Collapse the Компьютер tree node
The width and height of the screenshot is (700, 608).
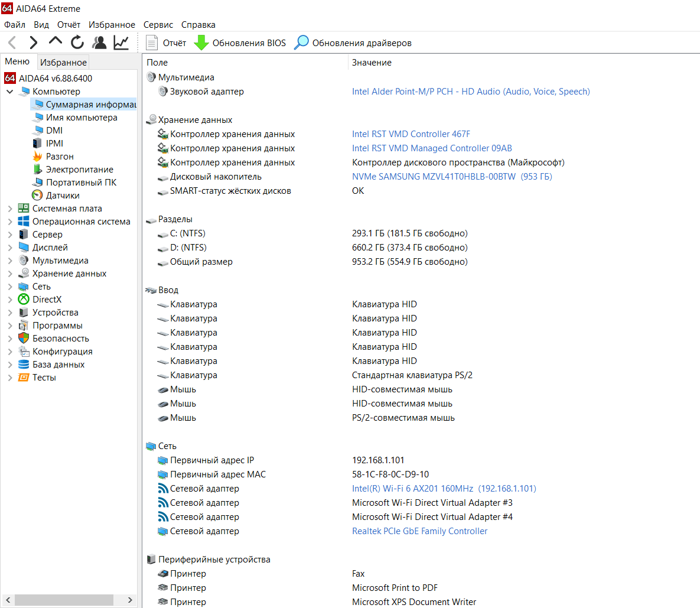(x=10, y=92)
